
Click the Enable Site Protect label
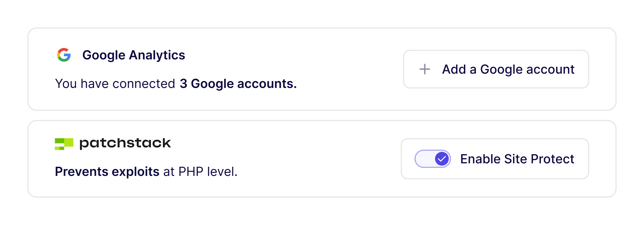[x=517, y=159]
